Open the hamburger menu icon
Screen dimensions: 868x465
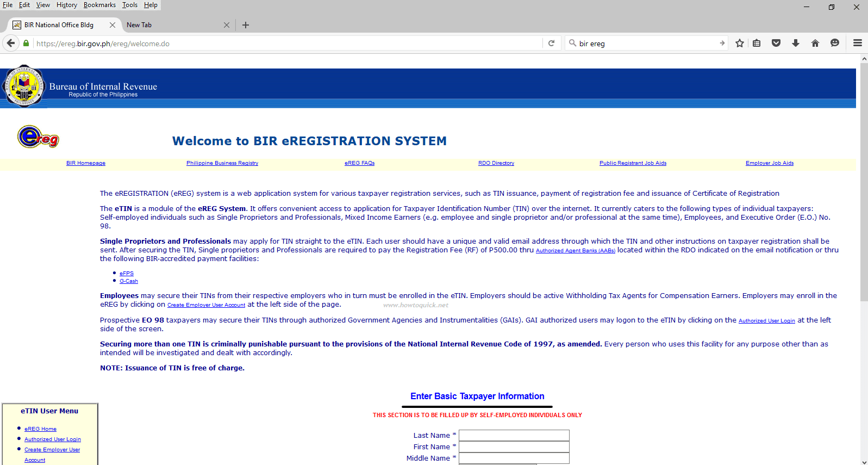[858, 43]
